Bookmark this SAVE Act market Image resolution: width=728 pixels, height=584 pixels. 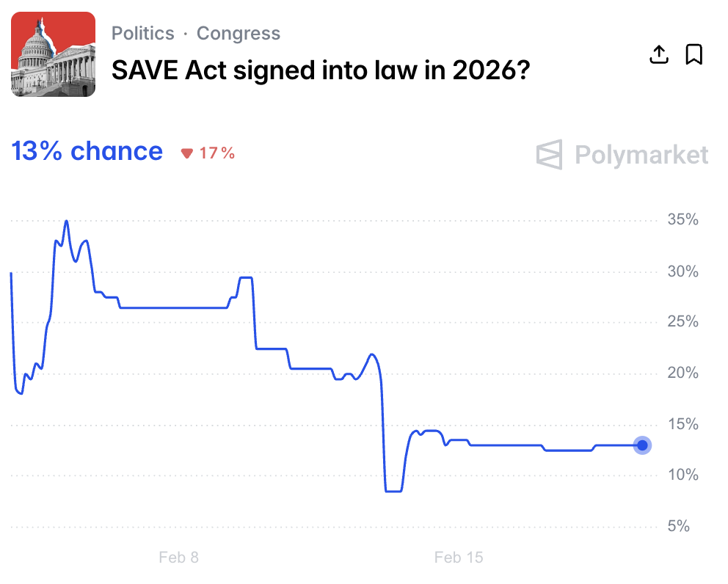[x=694, y=54]
